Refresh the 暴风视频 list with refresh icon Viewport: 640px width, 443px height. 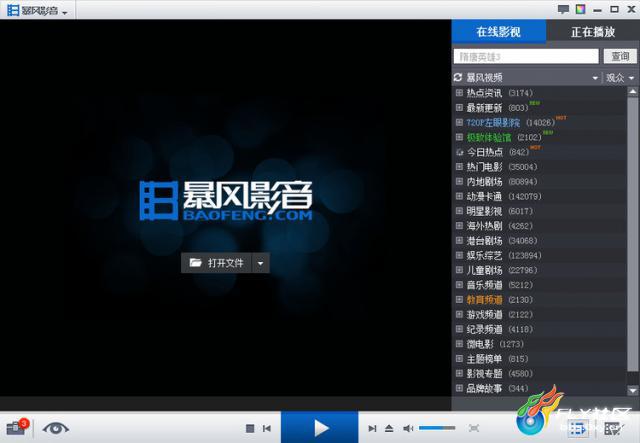tap(458, 77)
